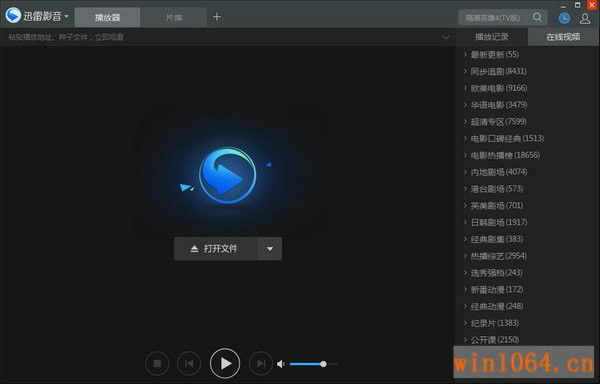Screen dimensions: 600x384
Task: Open the main menu arrow beside 迅雷影音
Action: pos(66,16)
